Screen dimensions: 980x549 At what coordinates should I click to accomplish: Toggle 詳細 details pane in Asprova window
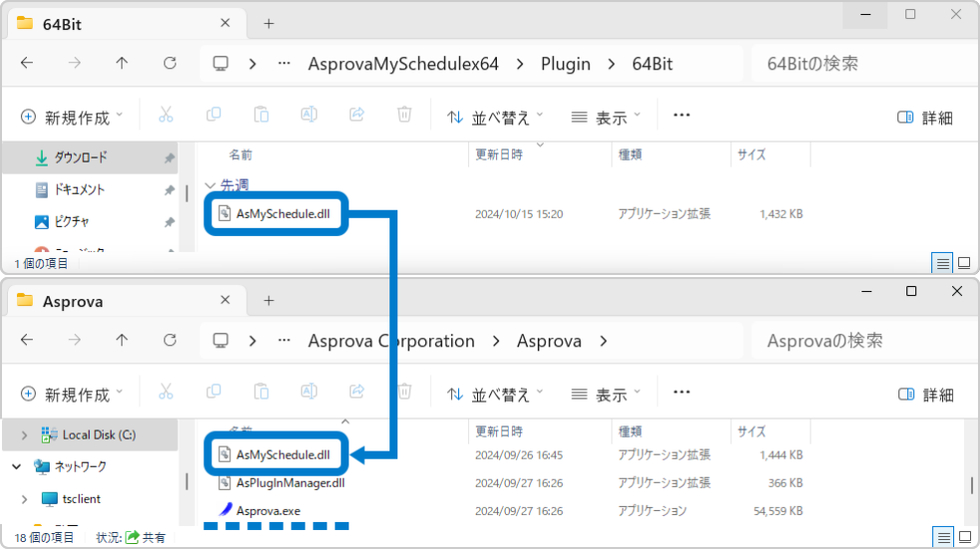coord(925,394)
